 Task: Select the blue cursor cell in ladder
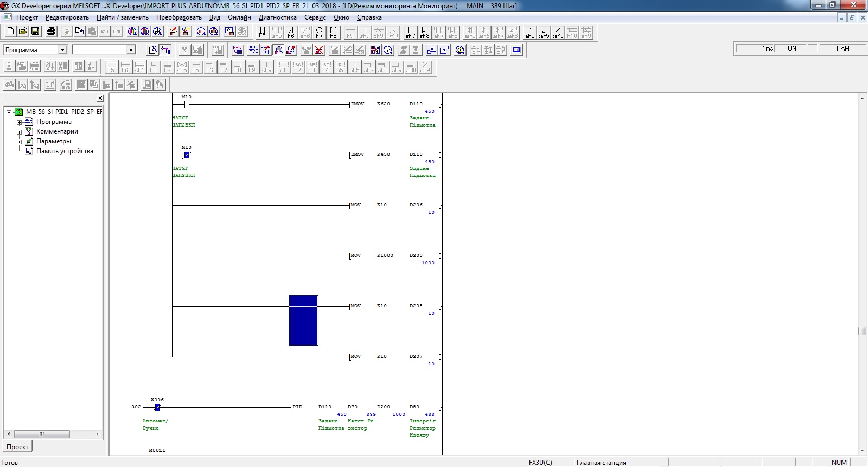304,320
